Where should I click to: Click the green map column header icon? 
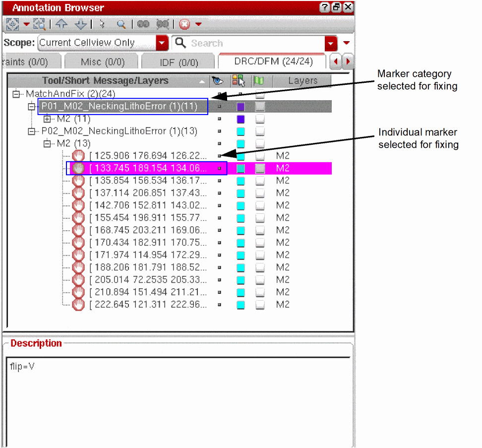pyautogui.click(x=259, y=80)
